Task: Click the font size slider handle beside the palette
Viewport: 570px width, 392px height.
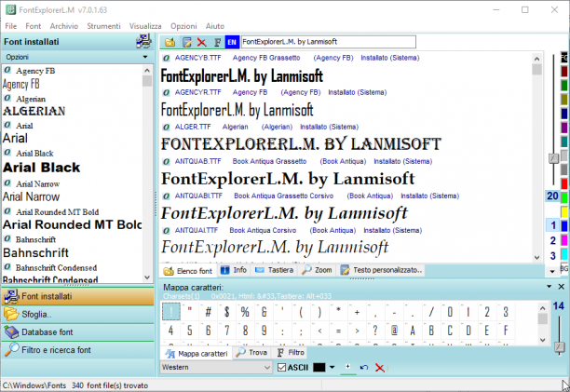Action: pos(553,158)
